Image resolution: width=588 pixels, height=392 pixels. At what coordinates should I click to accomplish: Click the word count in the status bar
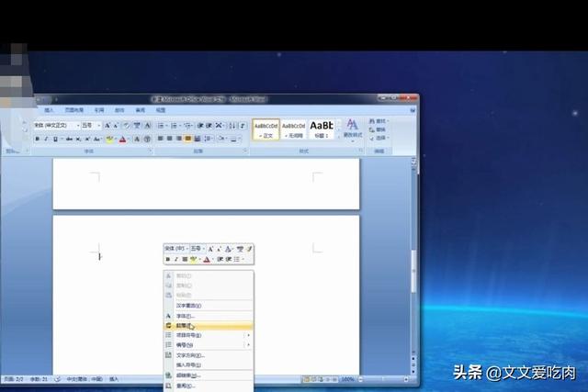(x=39, y=379)
